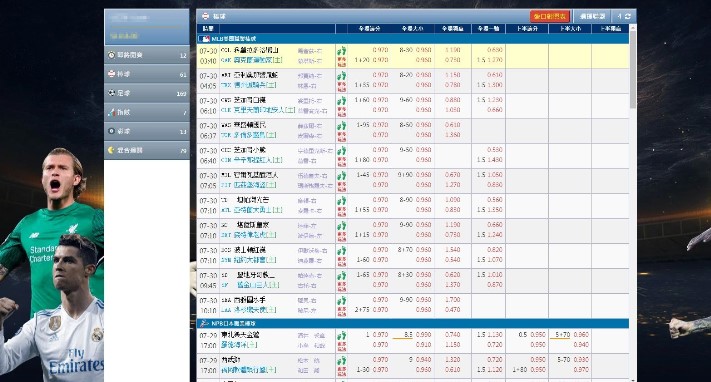Click the first full-game column header

tap(370, 29)
